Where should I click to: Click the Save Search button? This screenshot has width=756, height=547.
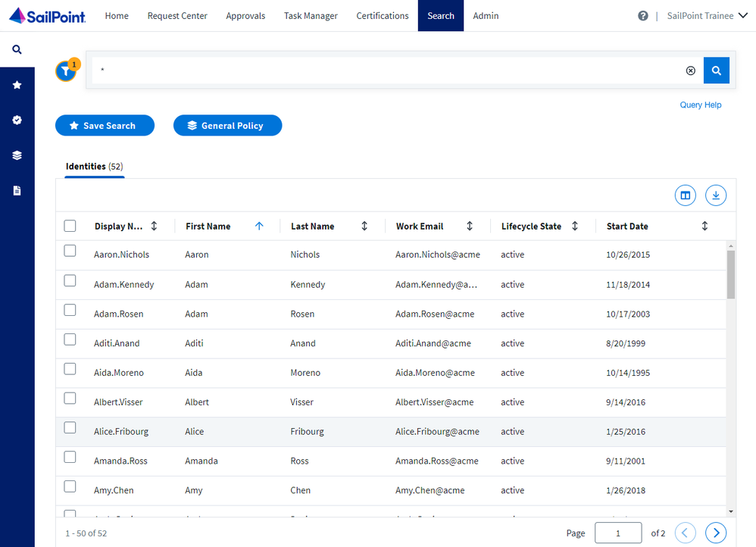(x=105, y=126)
